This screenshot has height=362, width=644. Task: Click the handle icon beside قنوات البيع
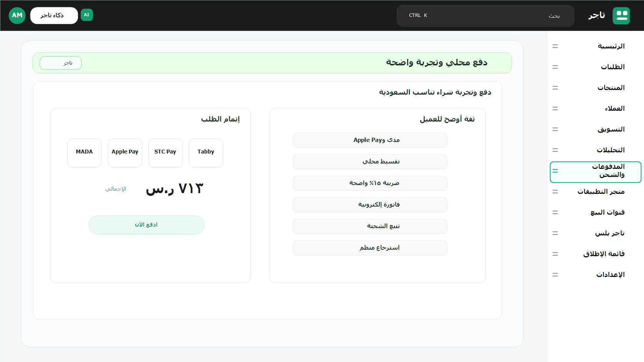coord(555,212)
